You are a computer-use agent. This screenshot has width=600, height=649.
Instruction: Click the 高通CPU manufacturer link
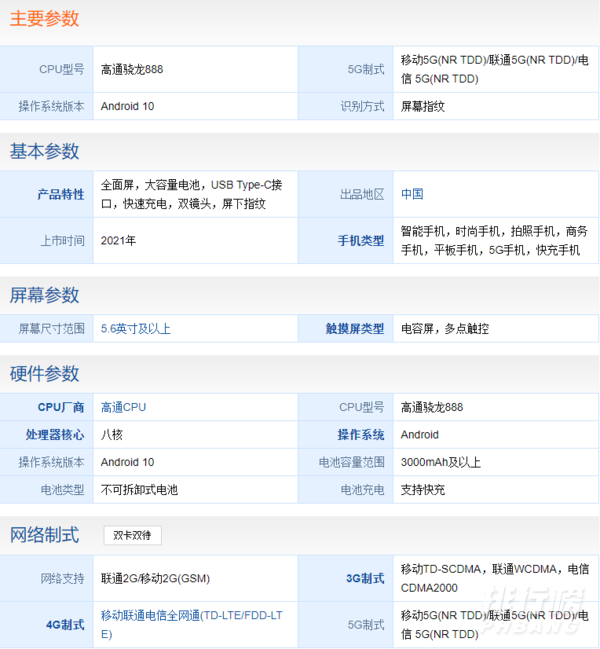[123, 407]
